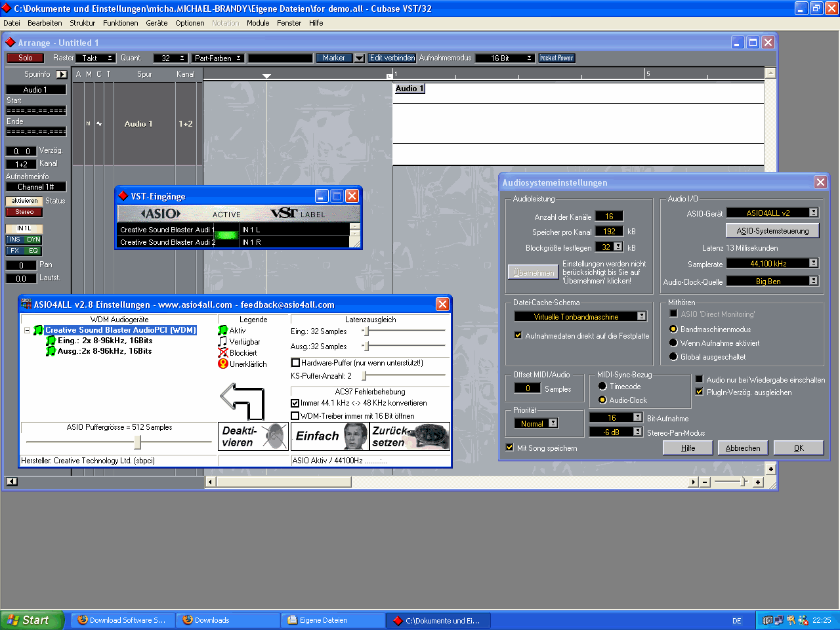Open the EQ section

pyautogui.click(x=33, y=251)
